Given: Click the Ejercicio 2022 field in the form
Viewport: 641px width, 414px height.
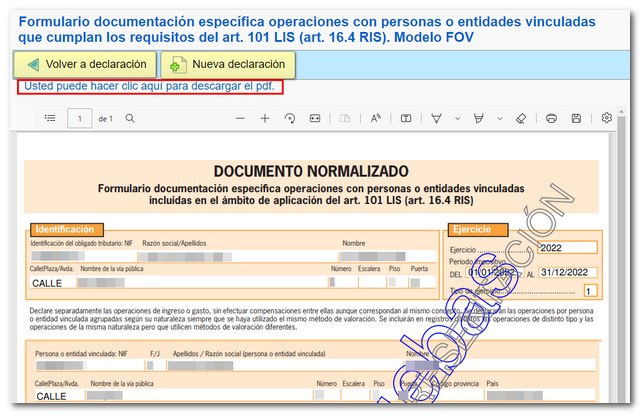Looking at the screenshot, I should (566, 248).
